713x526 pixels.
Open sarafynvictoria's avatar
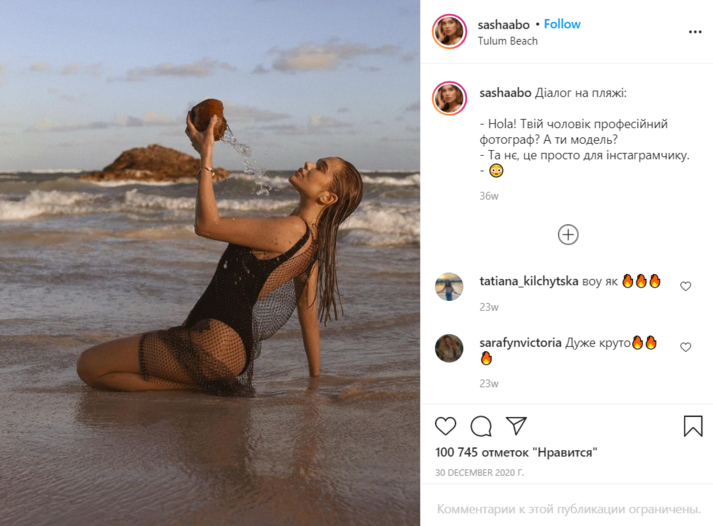pos(449,348)
